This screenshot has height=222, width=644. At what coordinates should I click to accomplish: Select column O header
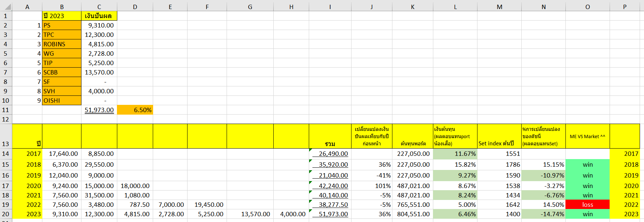click(588, 7)
